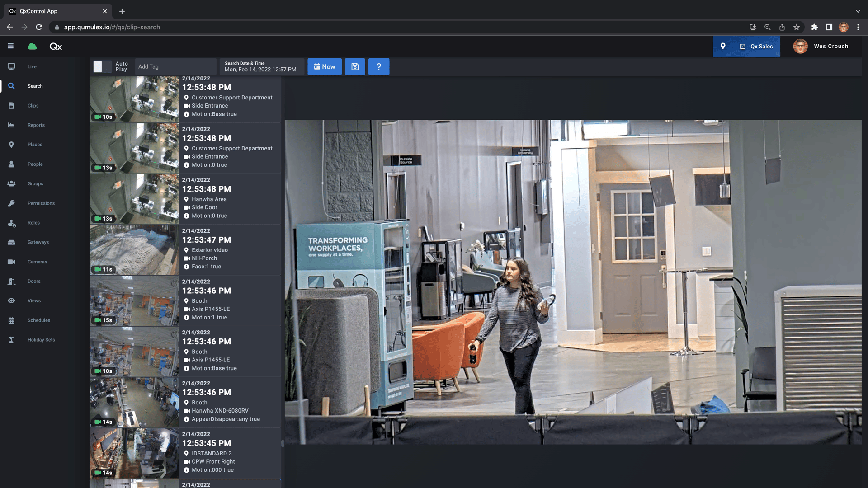The width and height of the screenshot is (868, 488).
Task: Click the Doors sidebar icon
Action: coord(11,281)
